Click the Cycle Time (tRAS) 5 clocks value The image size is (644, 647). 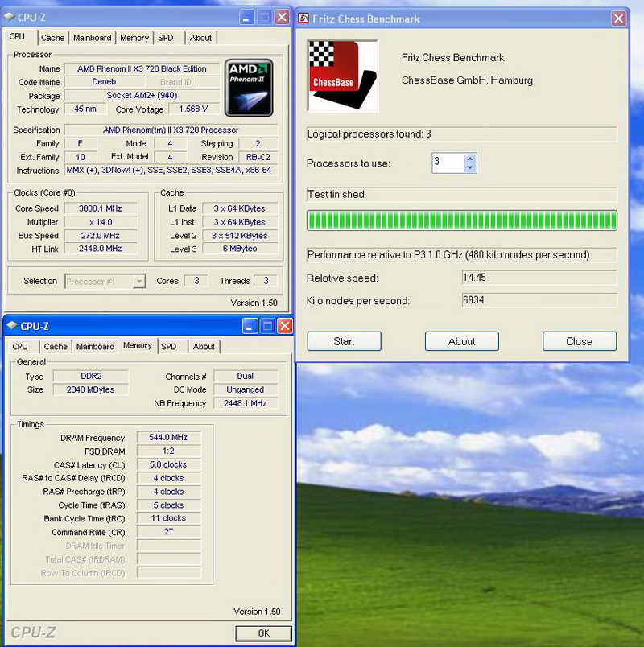(x=168, y=505)
